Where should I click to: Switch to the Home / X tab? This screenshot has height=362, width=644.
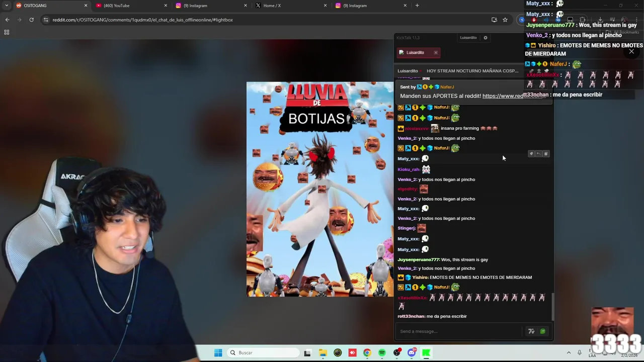coord(291,6)
